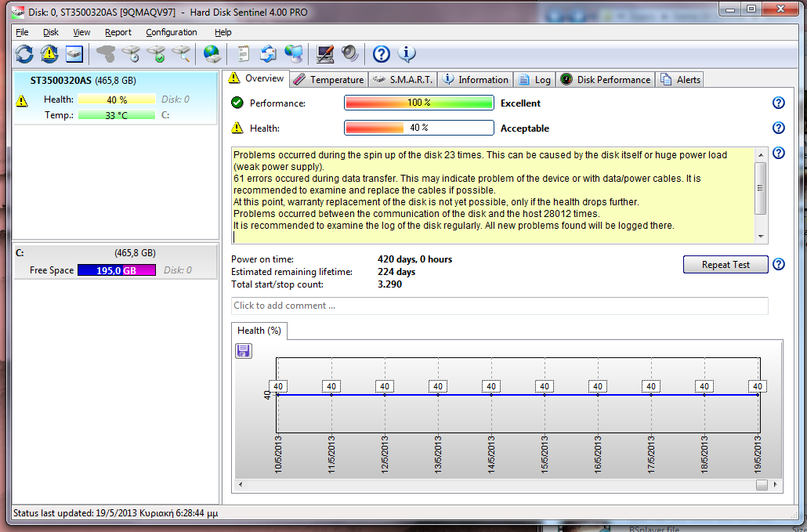Viewport: 807px width, 532px height.
Task: Click the globe with disk toolbar icon
Action: point(212,53)
